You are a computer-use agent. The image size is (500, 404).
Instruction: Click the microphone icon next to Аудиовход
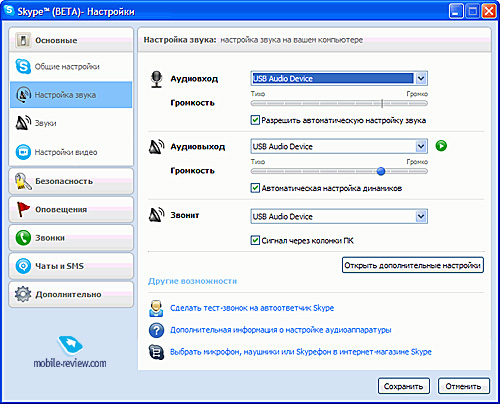click(x=156, y=79)
